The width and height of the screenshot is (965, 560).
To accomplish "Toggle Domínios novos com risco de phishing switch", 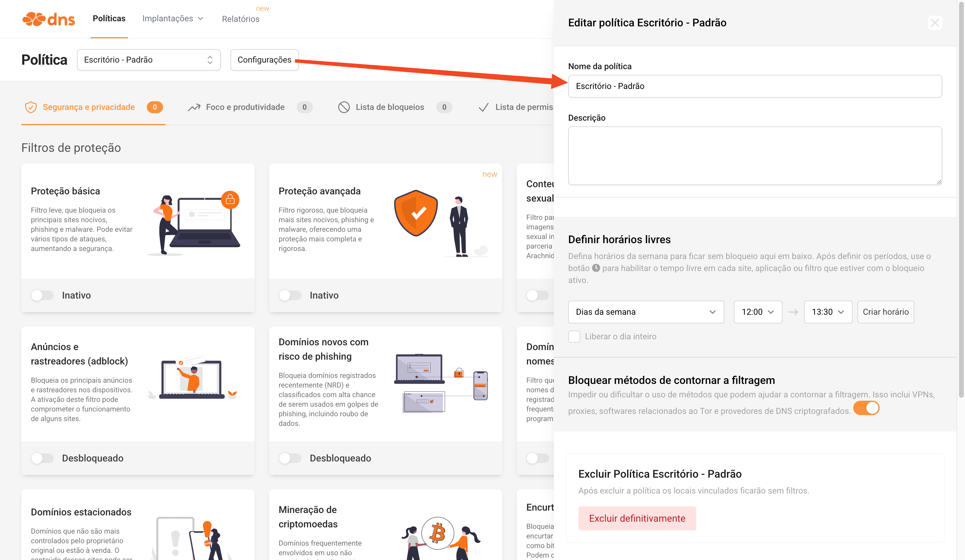I will coord(290,458).
